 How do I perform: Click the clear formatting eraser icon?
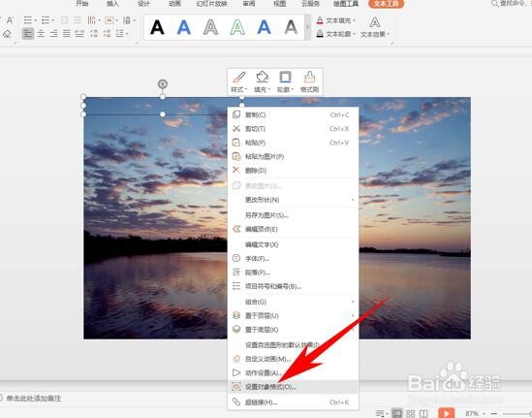pos(7,34)
